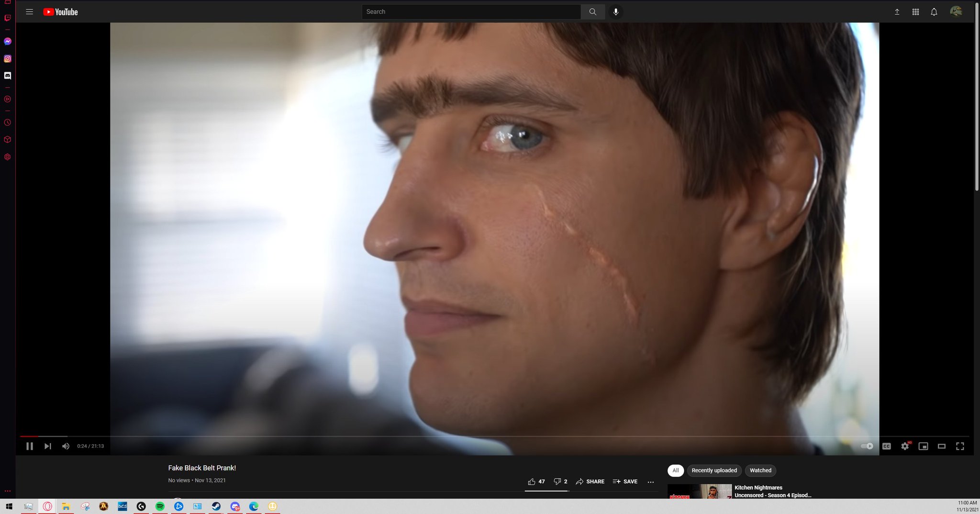Open History clock in the sidebar
Viewport: 980px width, 514px height.
point(8,123)
